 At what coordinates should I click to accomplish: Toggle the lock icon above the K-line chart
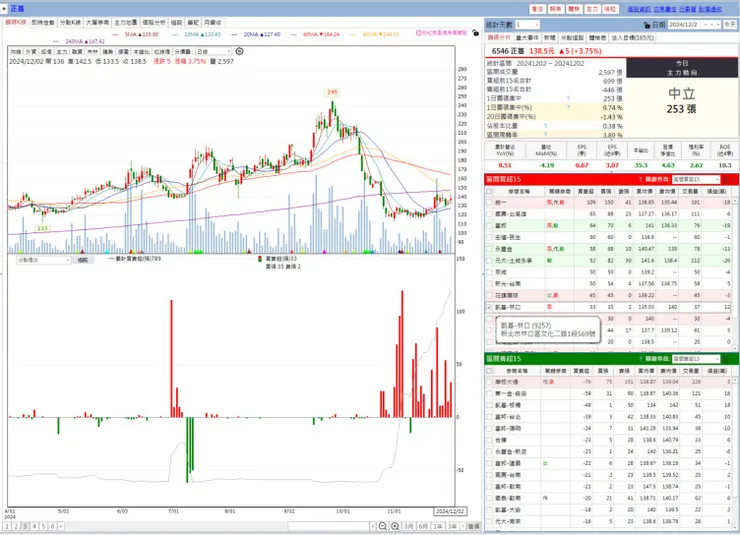(475, 33)
